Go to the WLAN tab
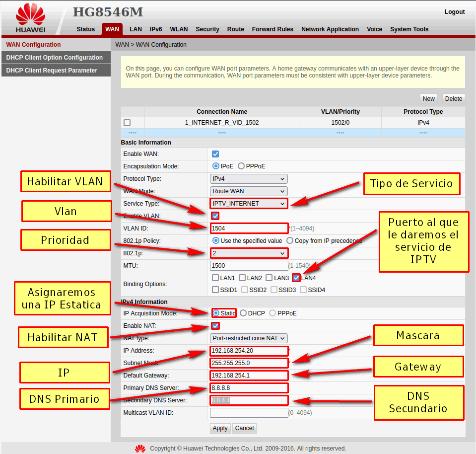This screenshot has height=454, width=476. tap(179, 29)
